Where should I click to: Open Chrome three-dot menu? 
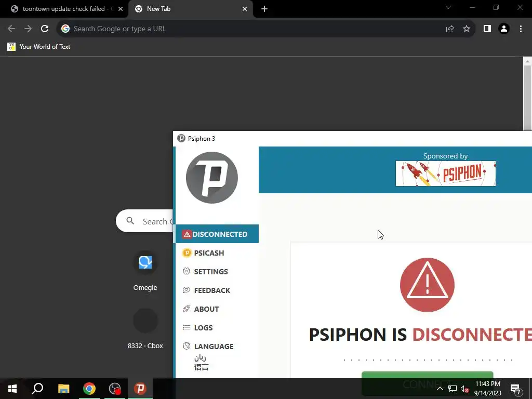tap(521, 29)
